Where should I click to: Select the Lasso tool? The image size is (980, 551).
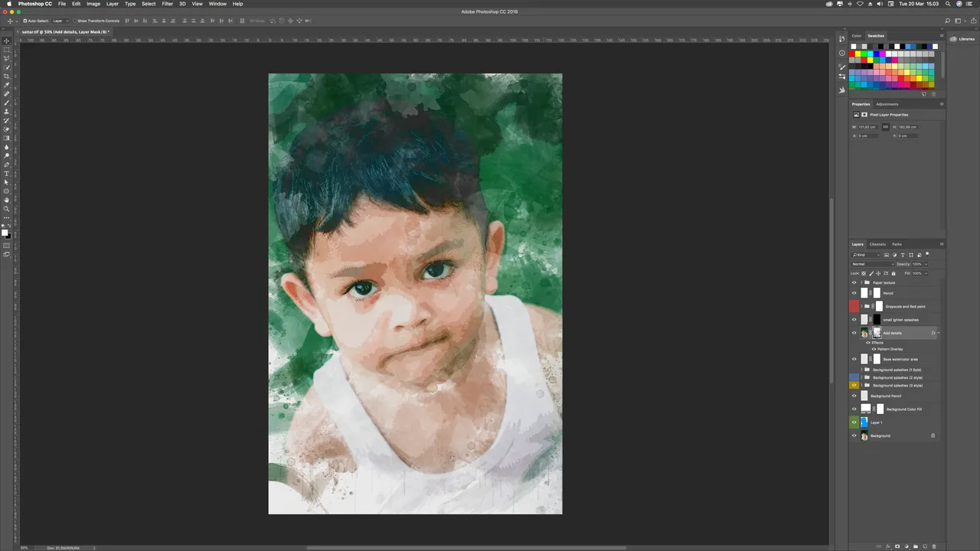[x=7, y=58]
